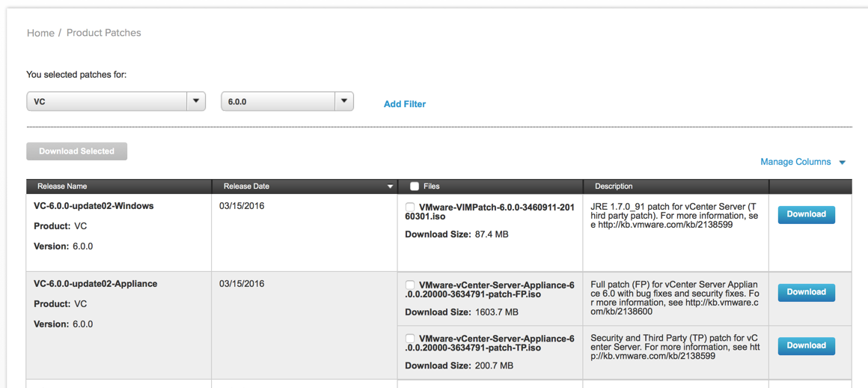This screenshot has height=388, width=868.
Task: Click the Download Size 1603.7 MB text
Action: click(x=462, y=312)
